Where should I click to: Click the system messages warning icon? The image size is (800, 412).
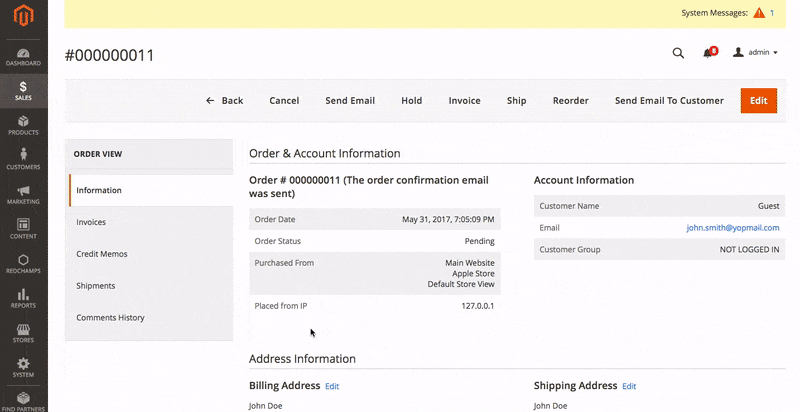point(759,13)
